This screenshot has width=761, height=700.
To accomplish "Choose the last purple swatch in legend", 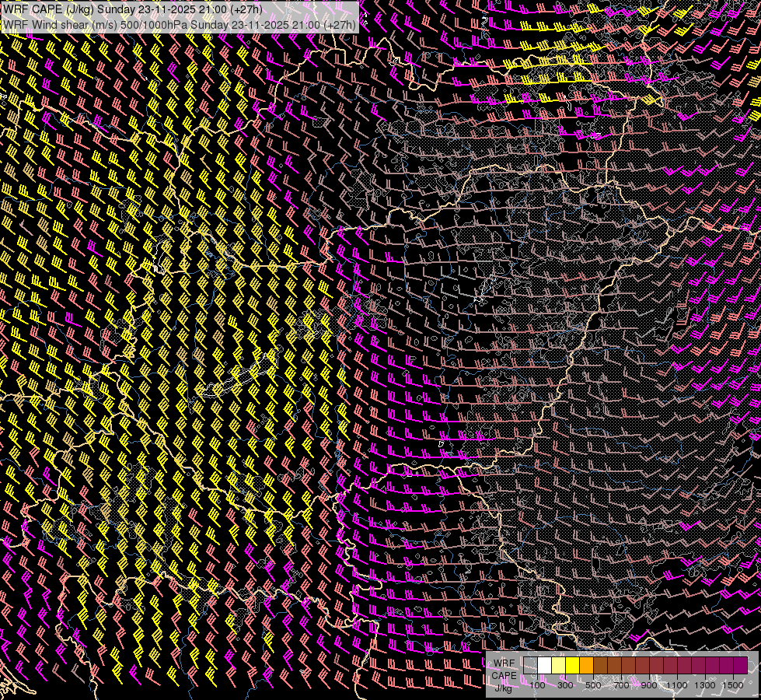I will (x=740, y=666).
